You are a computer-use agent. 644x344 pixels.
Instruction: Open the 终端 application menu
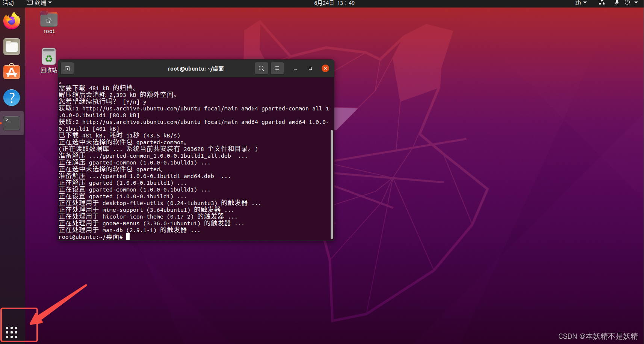[x=39, y=3]
